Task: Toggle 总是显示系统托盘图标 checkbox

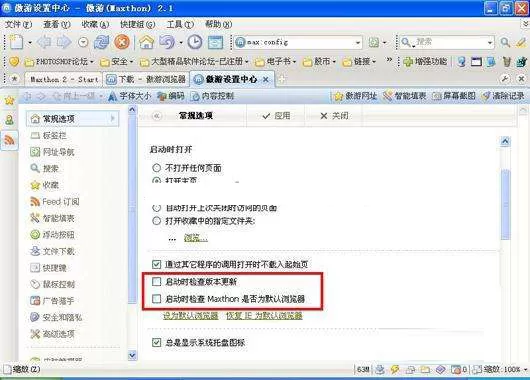Action: [156, 342]
